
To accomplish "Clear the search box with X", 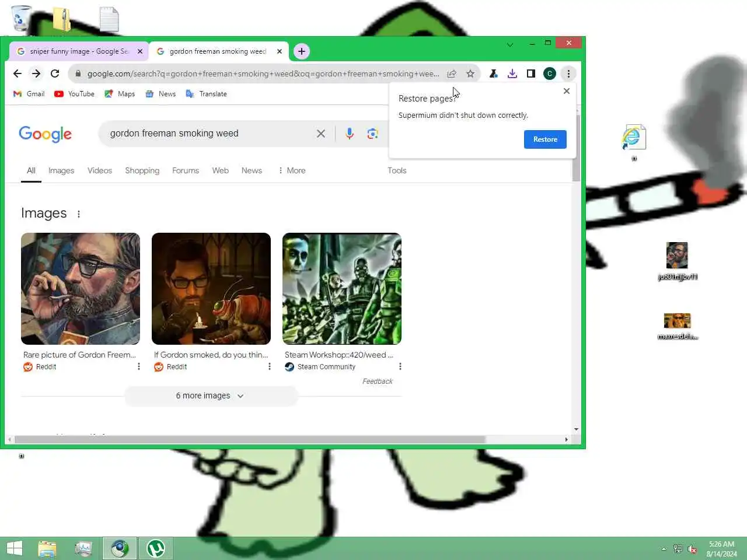I will [x=321, y=134].
